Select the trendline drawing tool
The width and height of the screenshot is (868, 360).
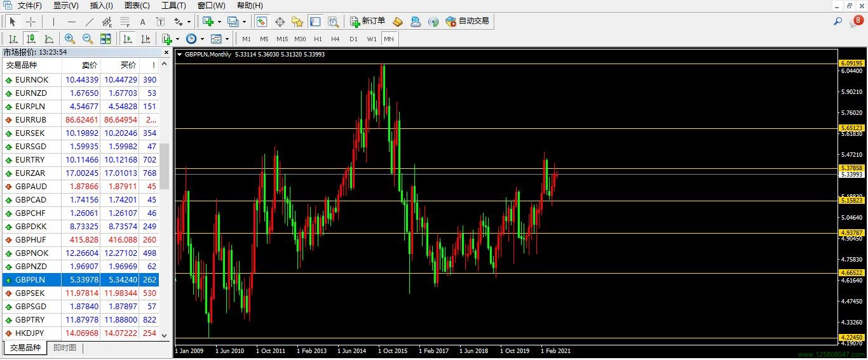[x=90, y=22]
